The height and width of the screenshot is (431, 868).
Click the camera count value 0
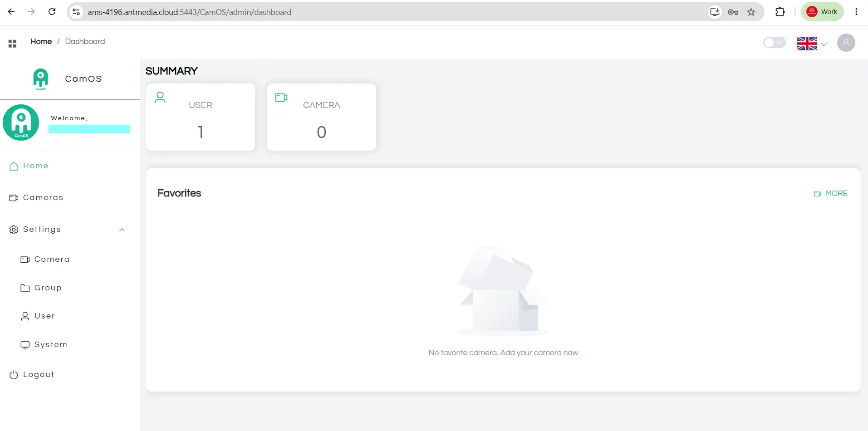(x=321, y=132)
